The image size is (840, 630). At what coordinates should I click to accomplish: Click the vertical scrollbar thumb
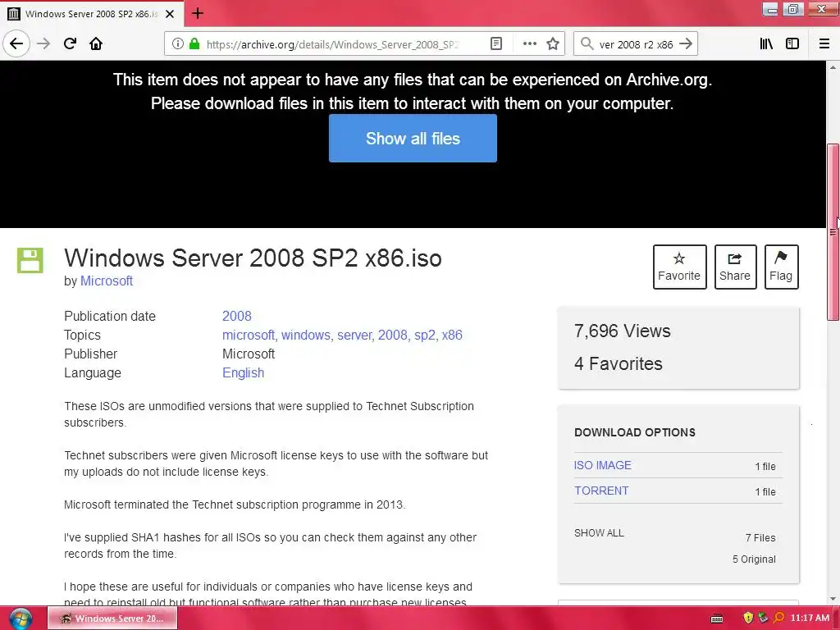point(833,232)
